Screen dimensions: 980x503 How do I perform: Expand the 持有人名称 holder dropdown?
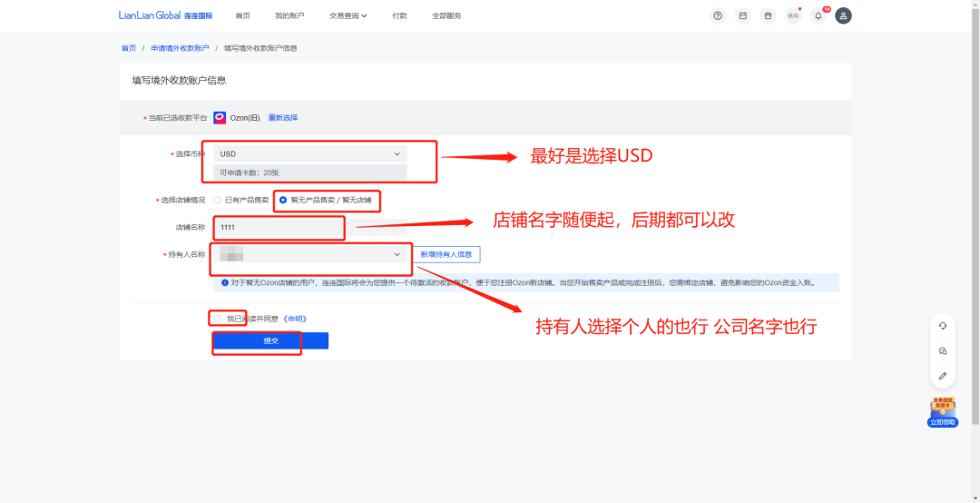click(310, 254)
